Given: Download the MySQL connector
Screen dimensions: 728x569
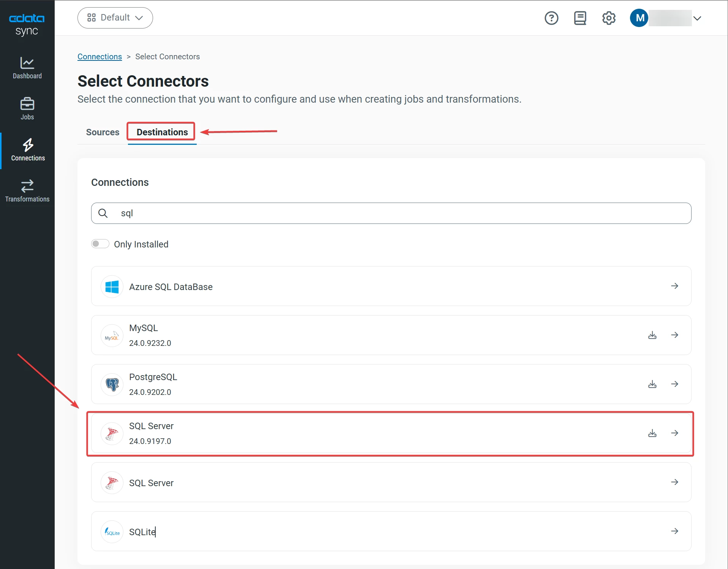Looking at the screenshot, I should click(652, 335).
